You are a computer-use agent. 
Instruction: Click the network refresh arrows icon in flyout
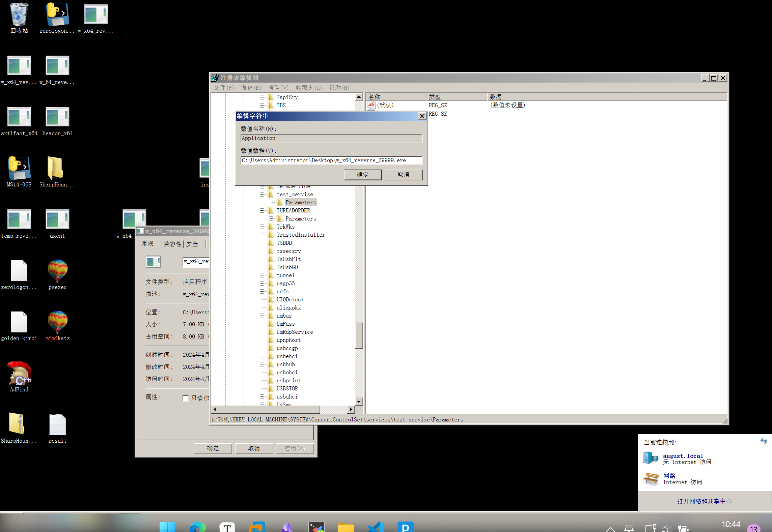tap(764, 441)
